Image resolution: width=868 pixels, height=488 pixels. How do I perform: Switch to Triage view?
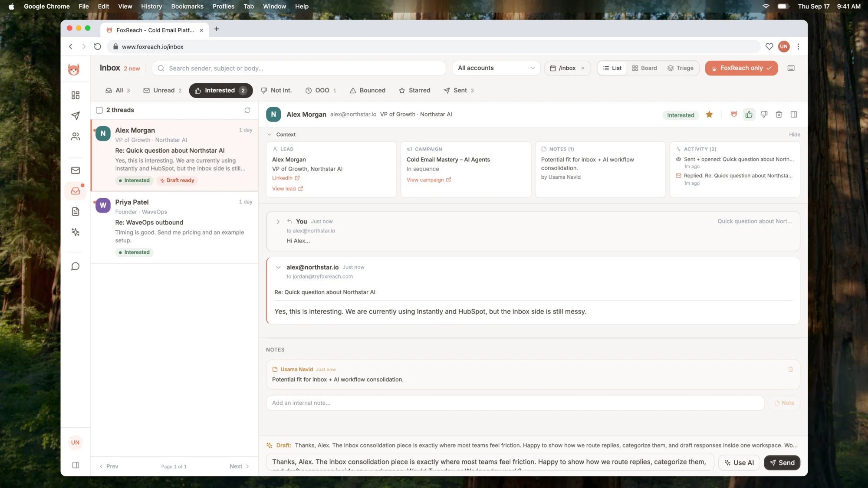click(681, 68)
